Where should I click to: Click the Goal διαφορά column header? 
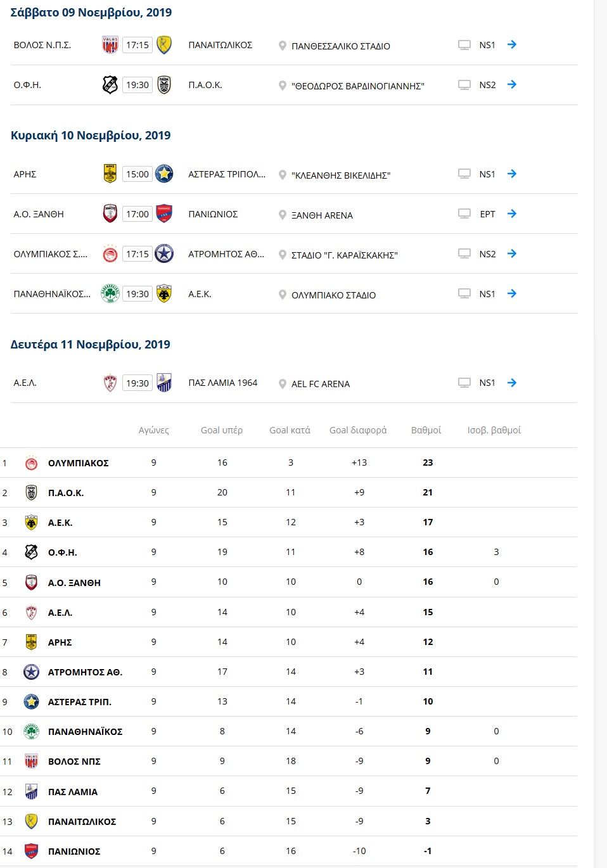pos(358,430)
